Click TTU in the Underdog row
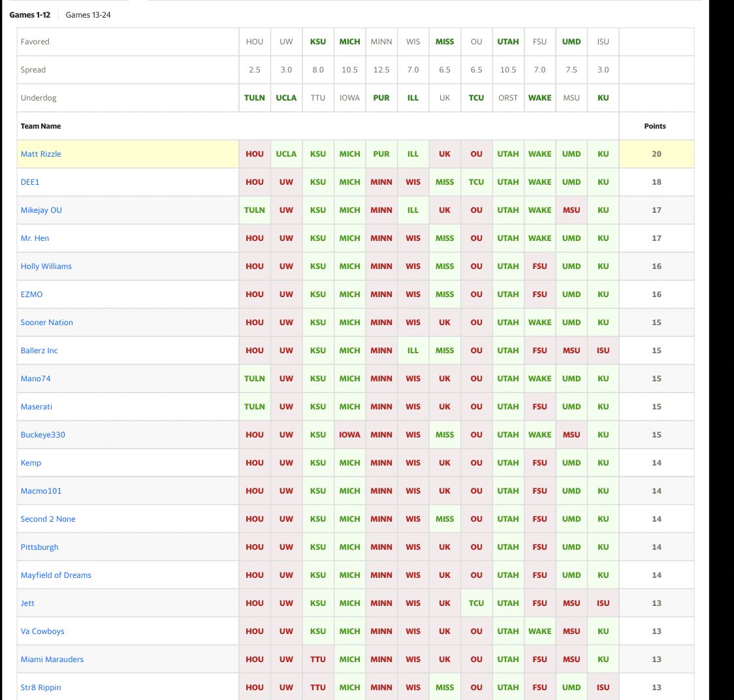 [x=318, y=98]
